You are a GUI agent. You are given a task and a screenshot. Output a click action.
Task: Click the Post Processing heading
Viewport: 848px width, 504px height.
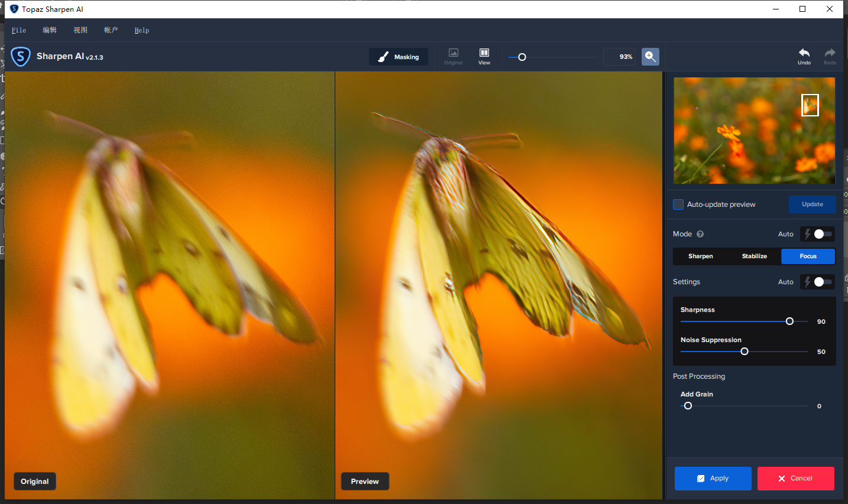click(x=699, y=376)
